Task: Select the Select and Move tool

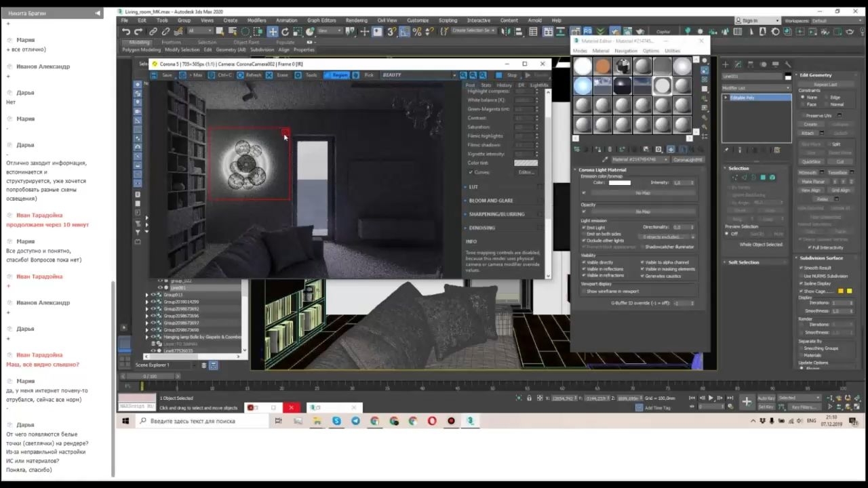Action: coord(273,31)
